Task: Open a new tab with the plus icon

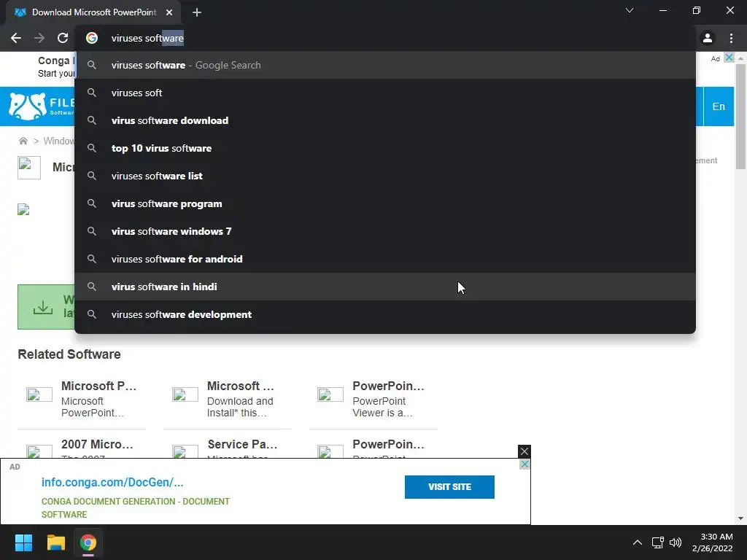Action: click(197, 12)
